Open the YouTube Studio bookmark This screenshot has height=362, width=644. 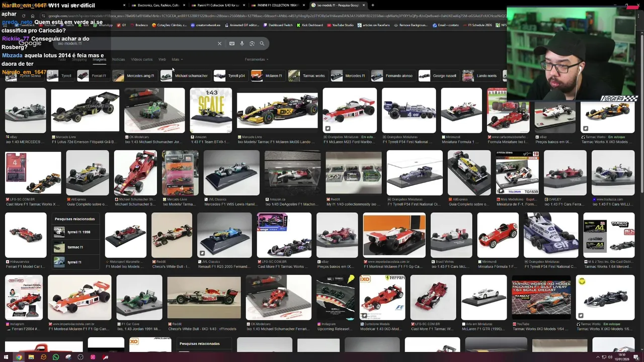[x=341, y=25]
